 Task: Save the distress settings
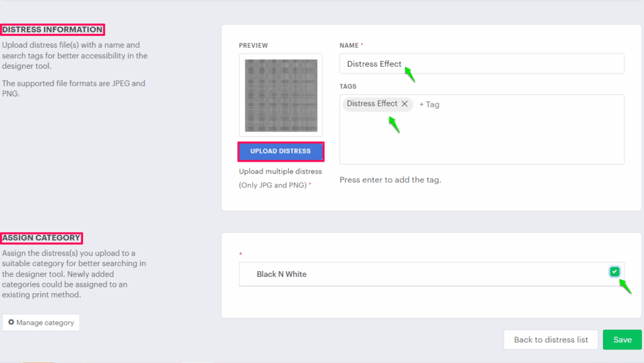tap(622, 340)
